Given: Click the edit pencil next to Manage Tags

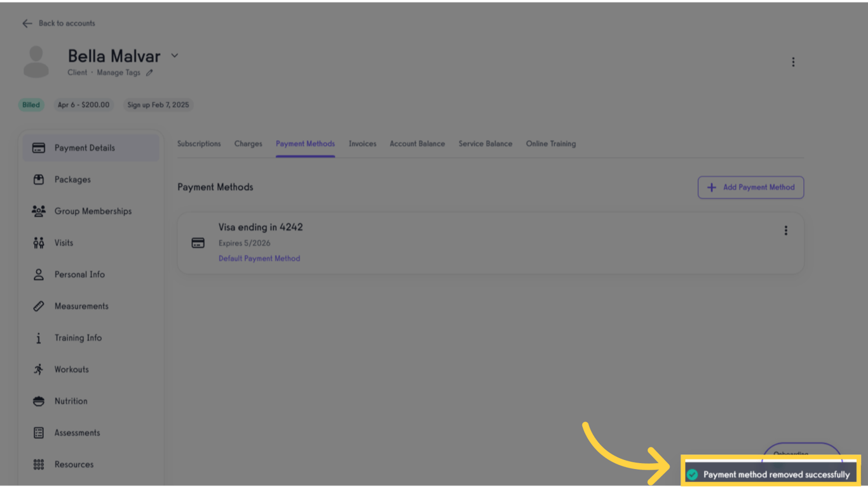Looking at the screenshot, I should click(x=149, y=72).
